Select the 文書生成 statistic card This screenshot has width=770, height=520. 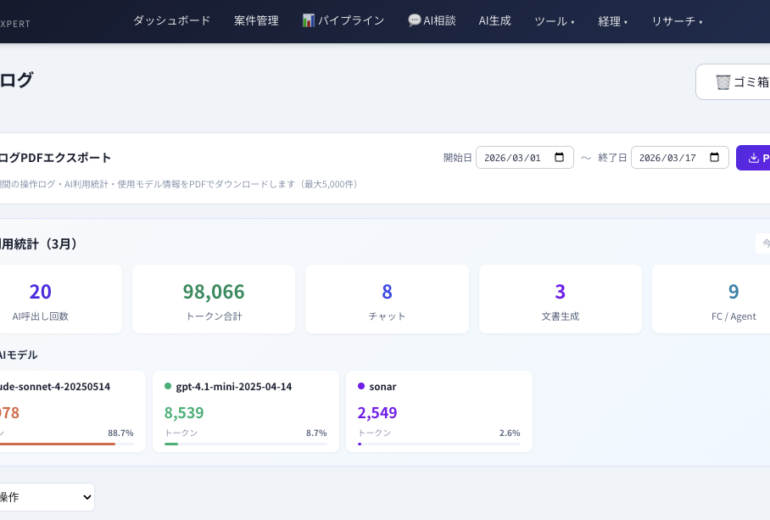click(x=560, y=299)
